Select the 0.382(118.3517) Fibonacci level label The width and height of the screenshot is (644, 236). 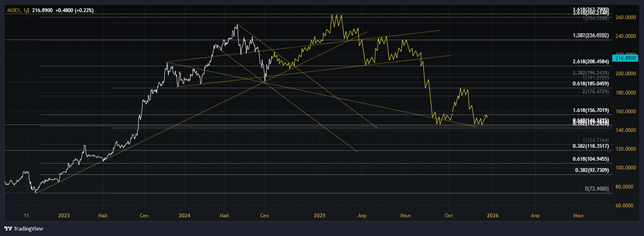point(591,146)
